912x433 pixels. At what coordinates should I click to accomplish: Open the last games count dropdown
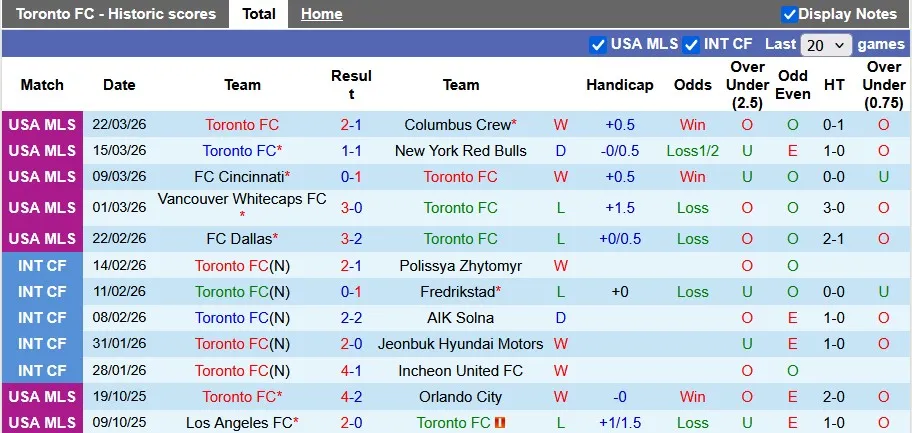tap(826, 45)
